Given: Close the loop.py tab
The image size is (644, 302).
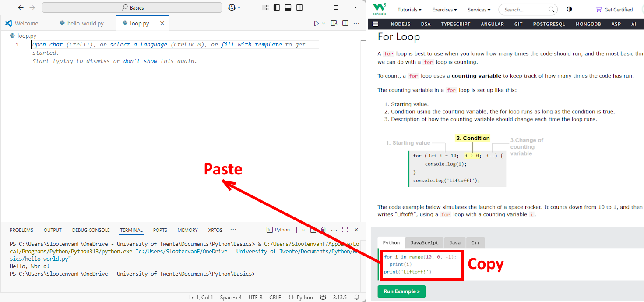Looking at the screenshot, I should pos(162,23).
